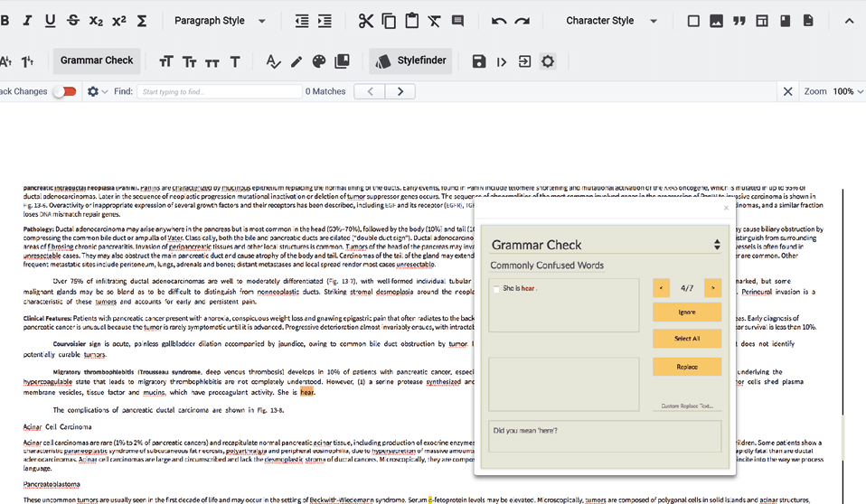Click the strikethrough formatting icon
Viewport: 866px width, 504px height.
point(73,21)
